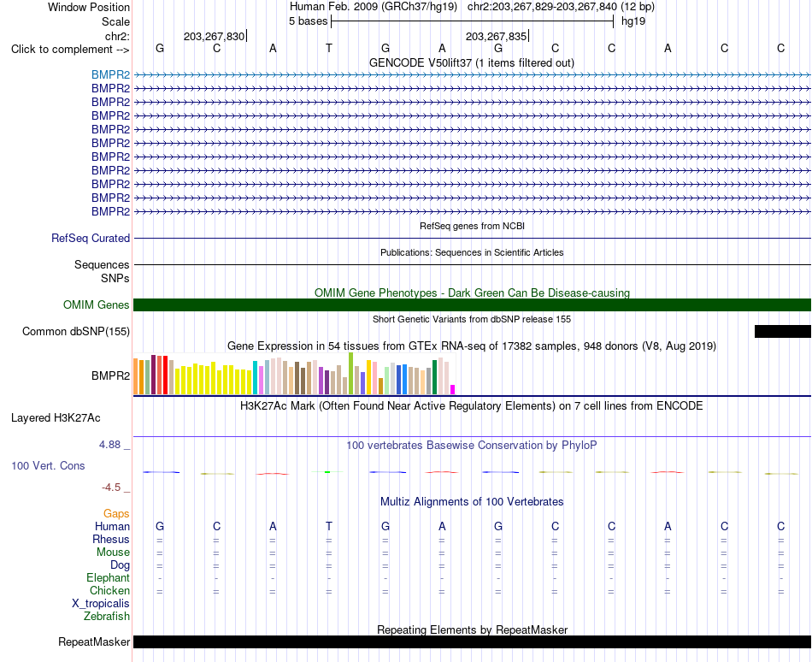
Task: Select the Layered H3K27Ac track label
Action: (56, 418)
